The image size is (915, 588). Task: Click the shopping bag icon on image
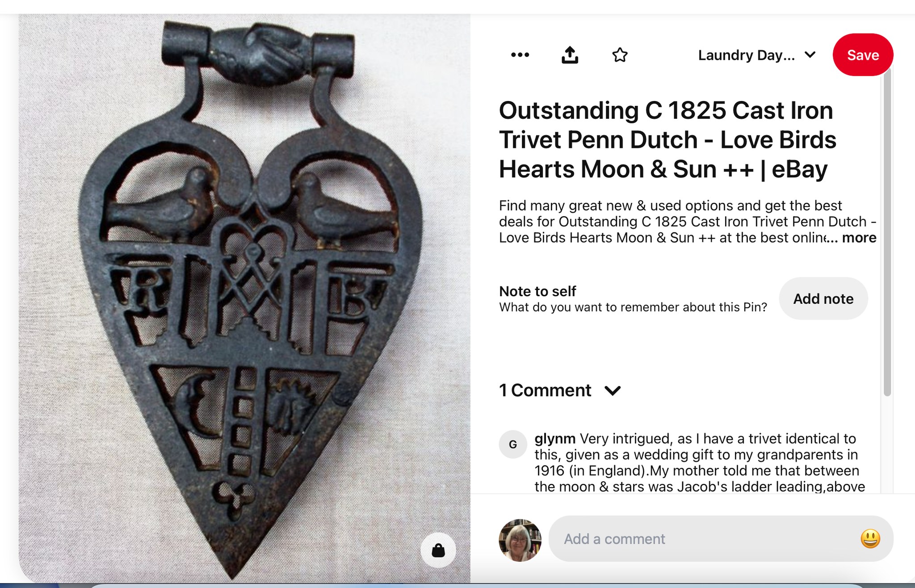(438, 550)
